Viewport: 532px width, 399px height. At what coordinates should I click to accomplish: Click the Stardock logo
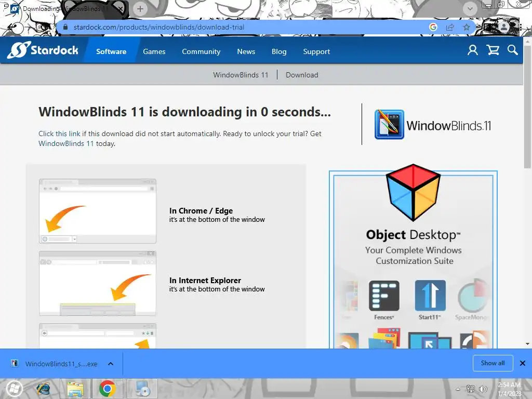click(43, 50)
